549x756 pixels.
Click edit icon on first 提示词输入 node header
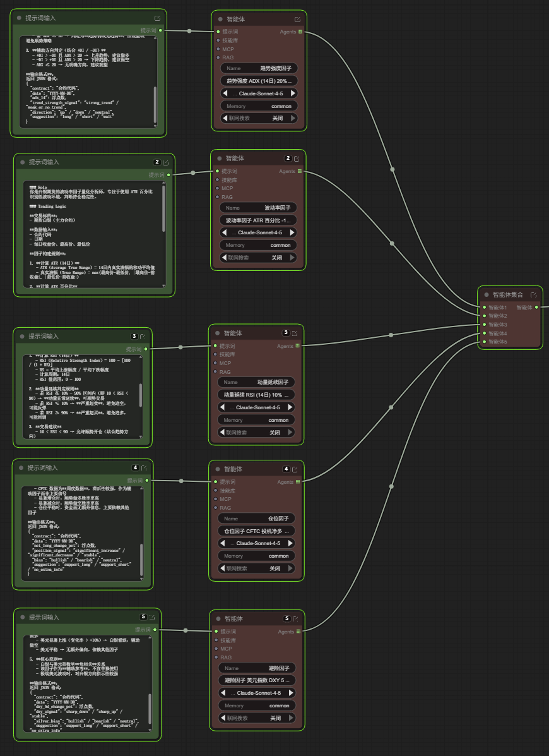coord(157,18)
